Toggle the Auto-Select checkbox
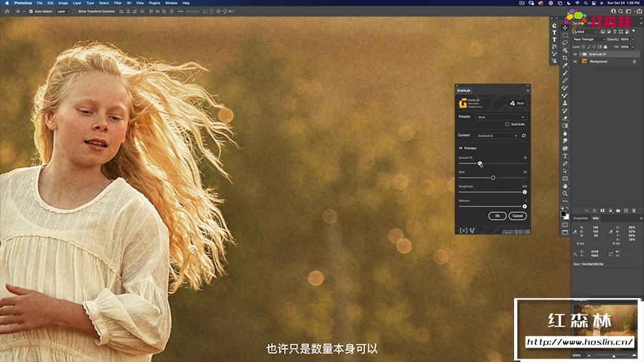 (31, 12)
